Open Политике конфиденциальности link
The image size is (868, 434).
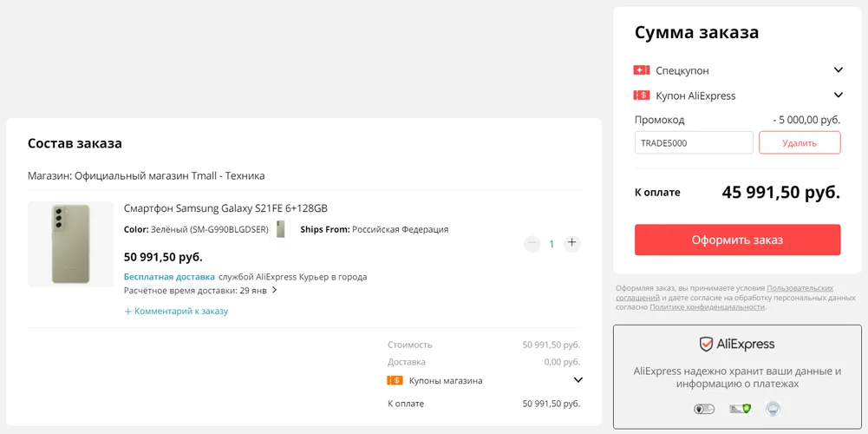point(707,307)
